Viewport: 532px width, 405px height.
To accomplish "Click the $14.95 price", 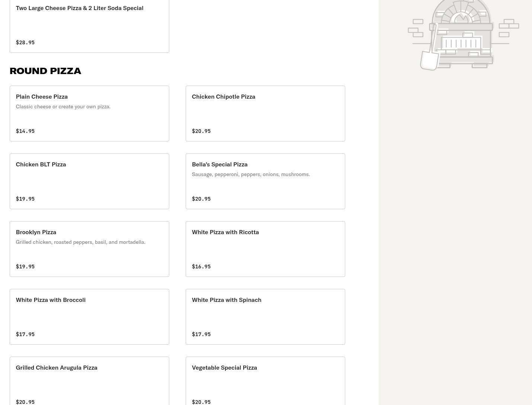I will (25, 131).
